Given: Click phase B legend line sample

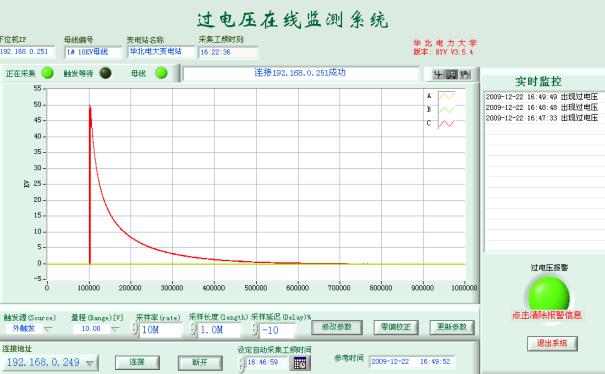Looking at the screenshot, I should [447, 110].
